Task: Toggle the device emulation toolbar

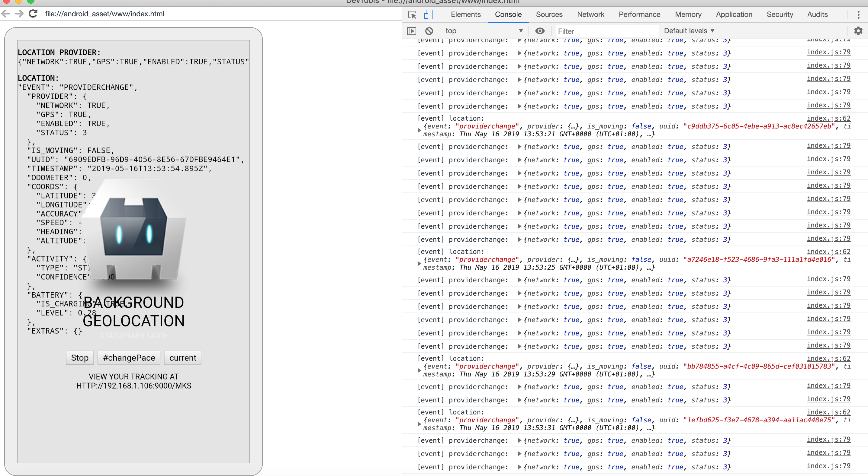Action: pos(428,15)
